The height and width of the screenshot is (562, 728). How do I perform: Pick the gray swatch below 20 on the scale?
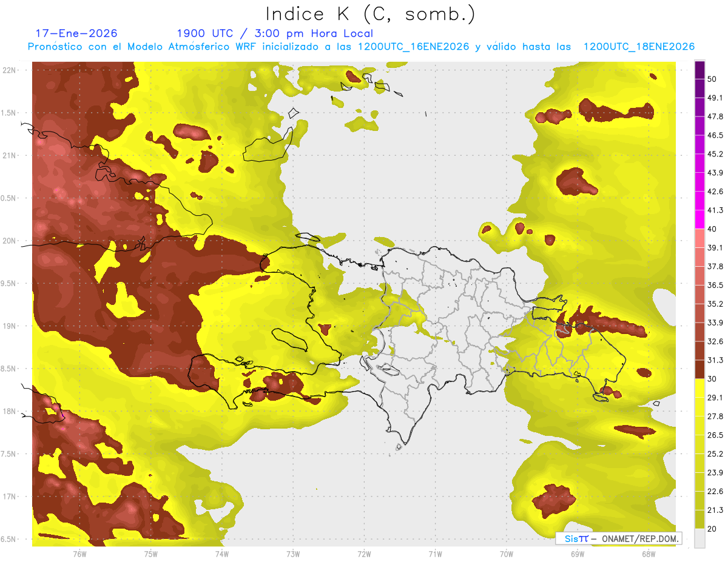pos(699,538)
